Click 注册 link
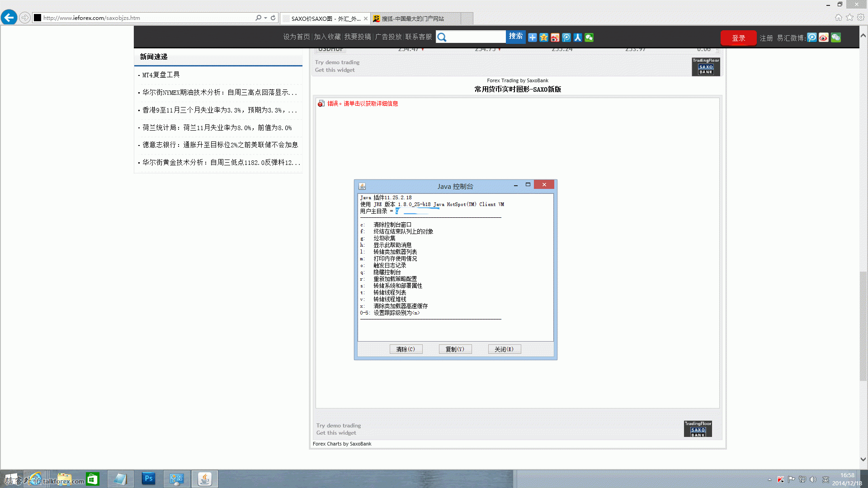 click(766, 38)
